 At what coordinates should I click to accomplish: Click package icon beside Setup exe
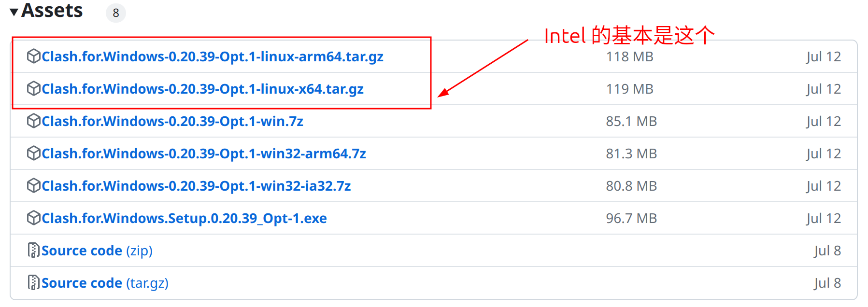tap(33, 218)
